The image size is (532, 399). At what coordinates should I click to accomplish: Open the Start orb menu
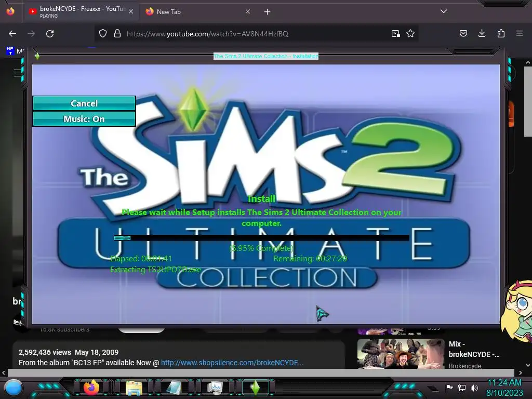coord(14,388)
